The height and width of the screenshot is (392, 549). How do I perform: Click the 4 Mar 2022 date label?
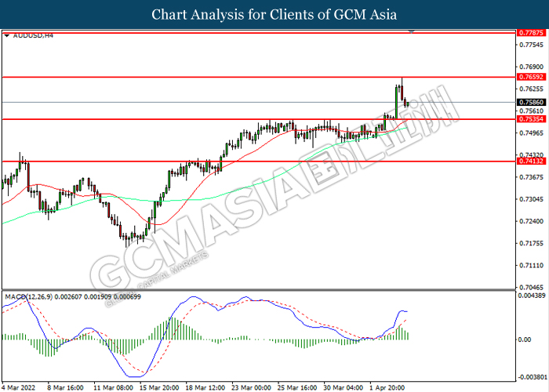pyautogui.click(x=19, y=387)
